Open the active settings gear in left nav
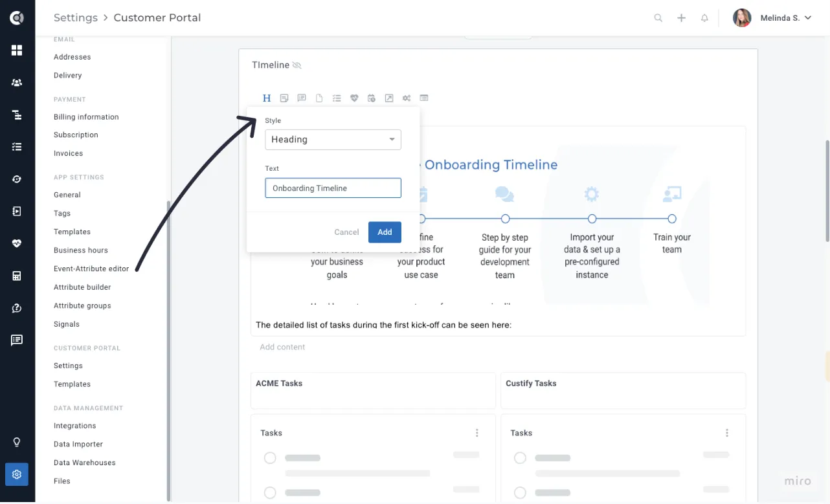The width and height of the screenshot is (830, 504). [x=17, y=474]
